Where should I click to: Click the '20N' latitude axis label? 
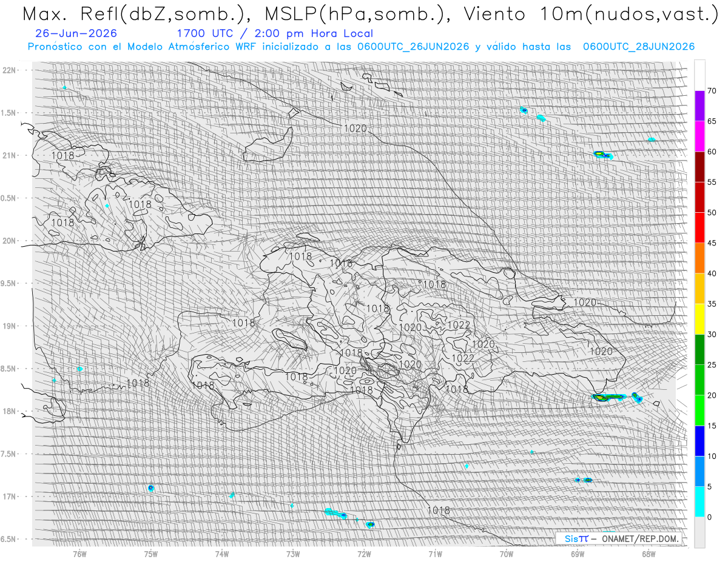pyautogui.click(x=8, y=241)
